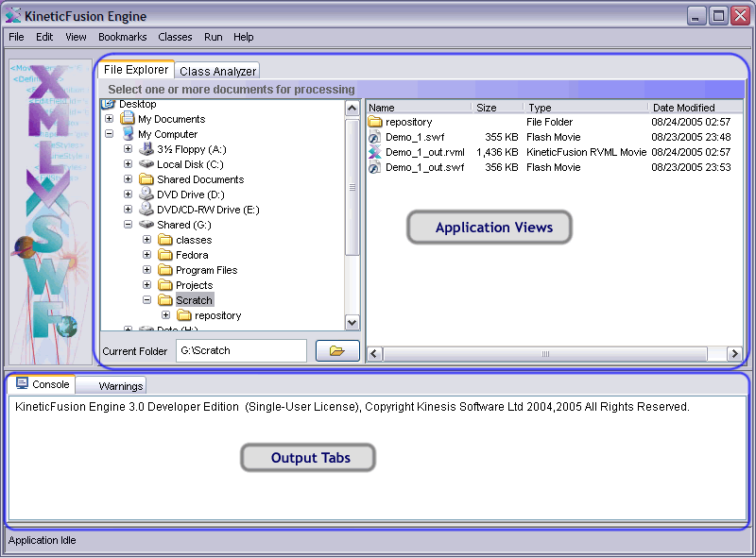Click the folder tree scroll up arrow
Image resolution: width=756 pixels, height=558 pixels.
click(x=352, y=109)
